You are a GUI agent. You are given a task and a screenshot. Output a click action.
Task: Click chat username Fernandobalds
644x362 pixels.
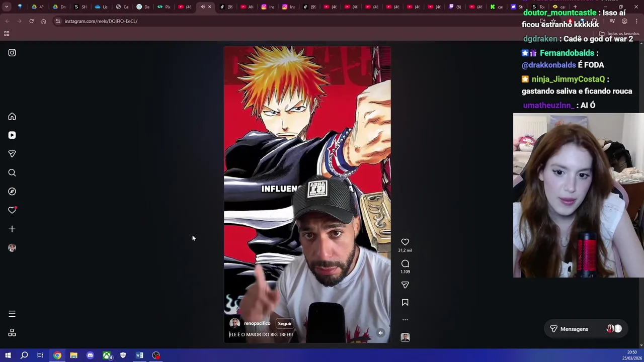tap(567, 53)
